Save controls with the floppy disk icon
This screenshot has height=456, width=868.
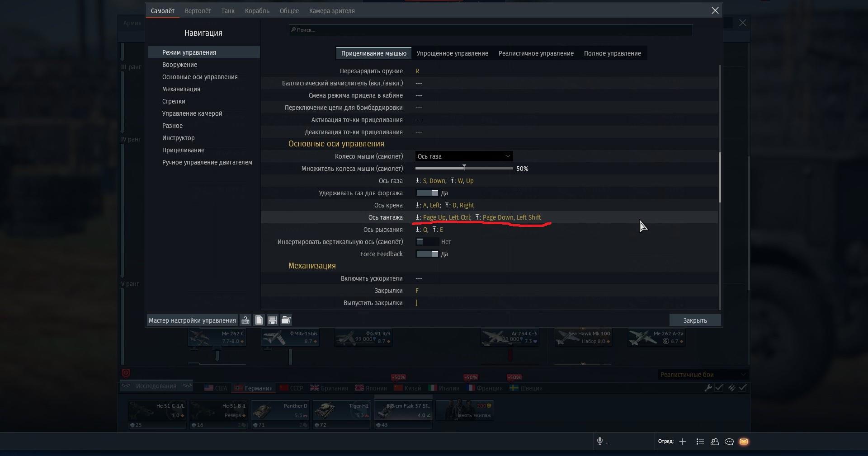point(273,320)
